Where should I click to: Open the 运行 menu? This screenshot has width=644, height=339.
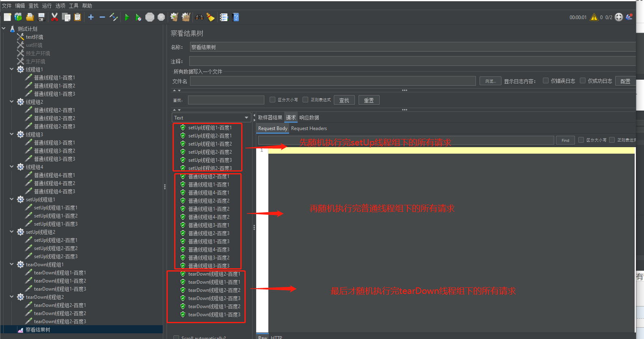[x=47, y=6]
